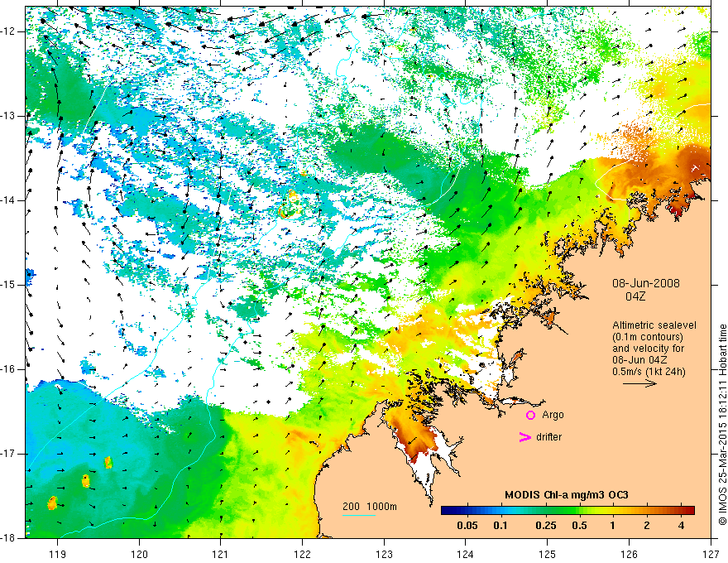728x563 pixels.
Task: Click the longitude label 124
Action: point(465,554)
